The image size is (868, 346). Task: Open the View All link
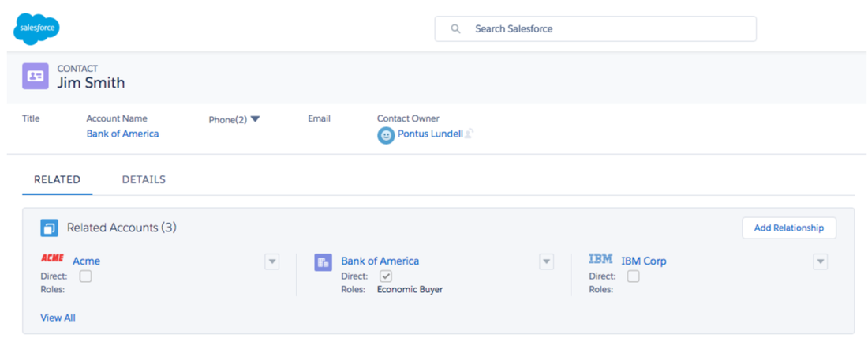tap(58, 318)
